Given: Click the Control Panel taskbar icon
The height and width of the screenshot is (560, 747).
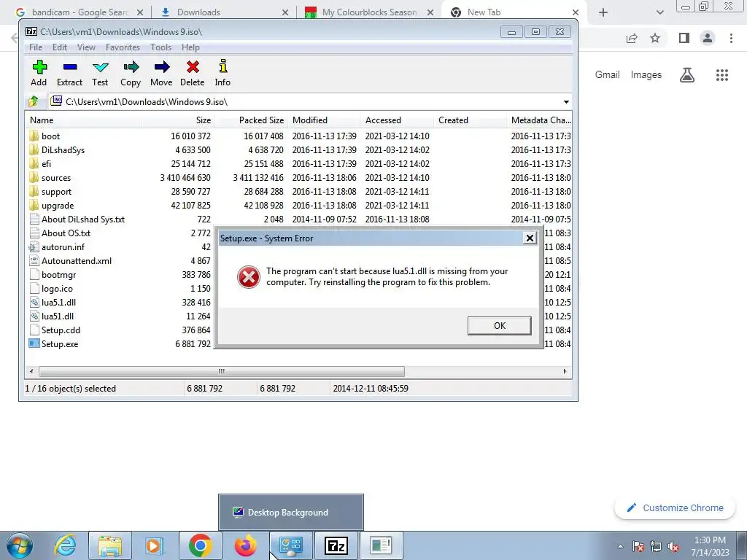Looking at the screenshot, I should click(x=290, y=545).
